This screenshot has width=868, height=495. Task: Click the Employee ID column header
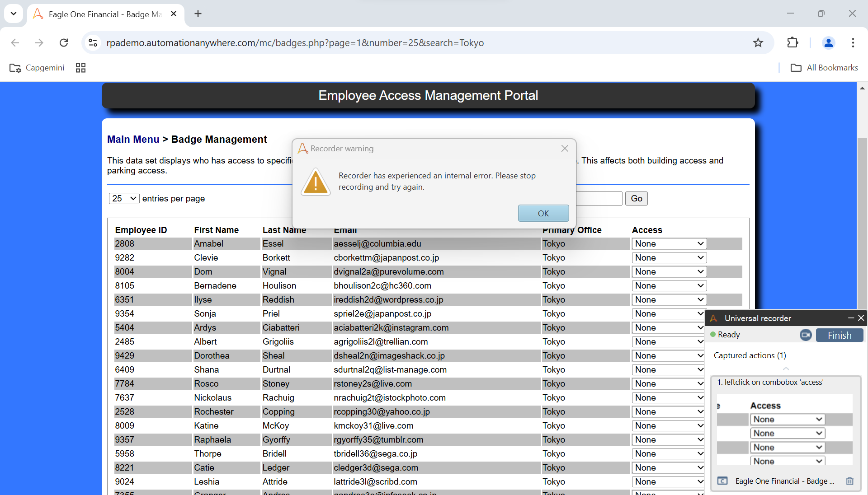141,230
